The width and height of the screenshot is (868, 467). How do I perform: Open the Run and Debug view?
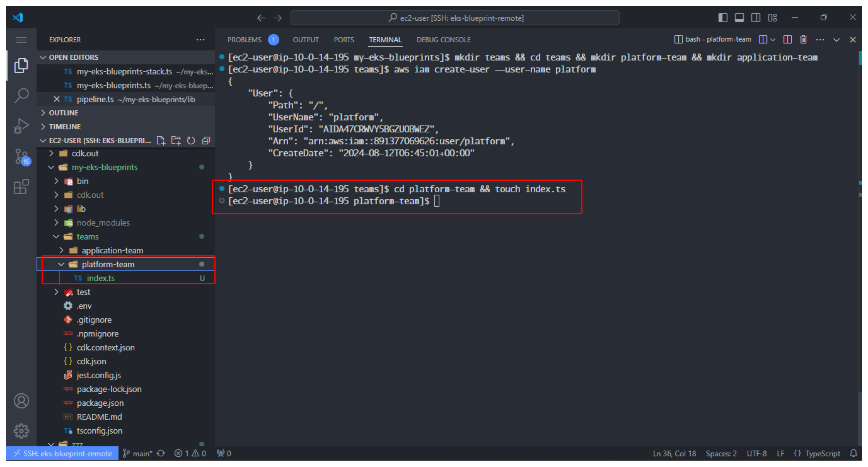[x=21, y=126]
